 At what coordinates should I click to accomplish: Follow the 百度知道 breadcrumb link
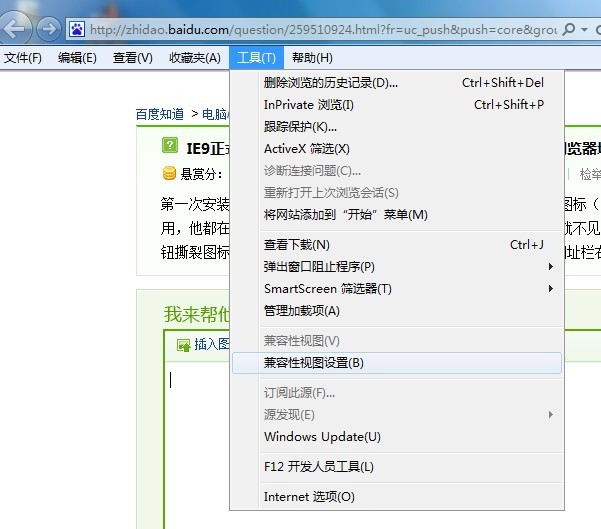(159, 114)
